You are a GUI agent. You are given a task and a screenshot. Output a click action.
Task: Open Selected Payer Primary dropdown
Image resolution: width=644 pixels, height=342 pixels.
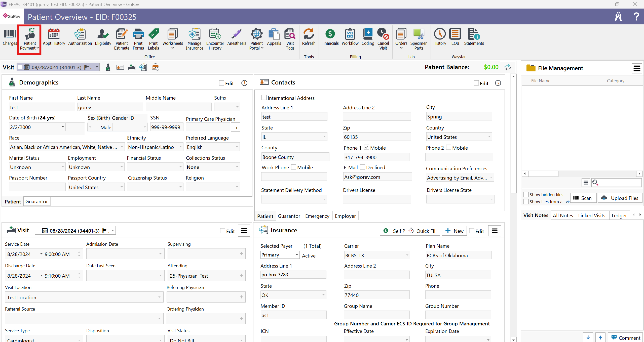297,255
